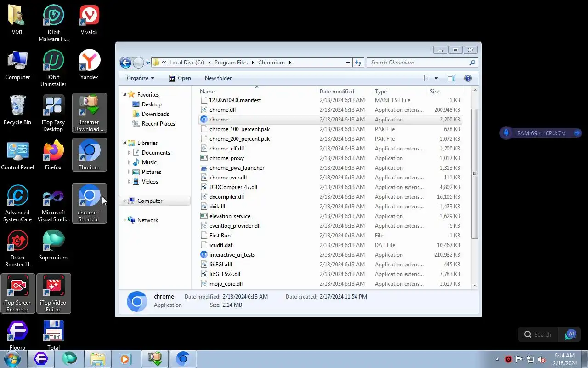This screenshot has width=588, height=368.
Task: Select the Driver Booster 11 desktop icon
Action: pos(17,248)
